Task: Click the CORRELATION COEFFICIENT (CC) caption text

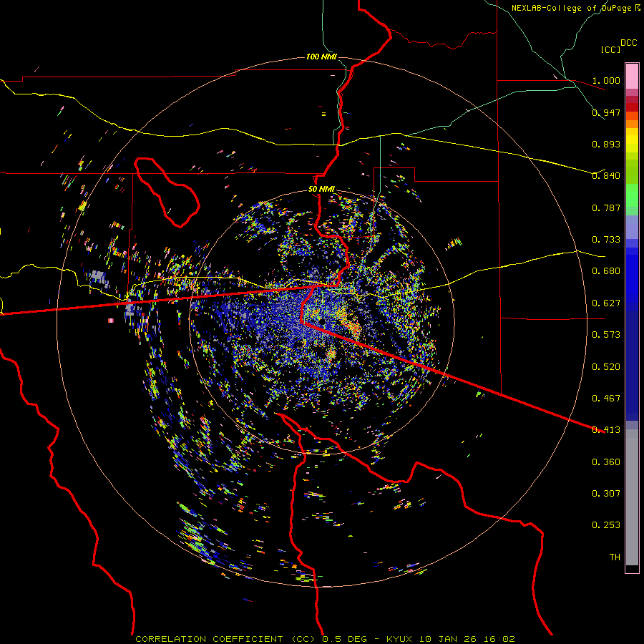Action: [225, 639]
